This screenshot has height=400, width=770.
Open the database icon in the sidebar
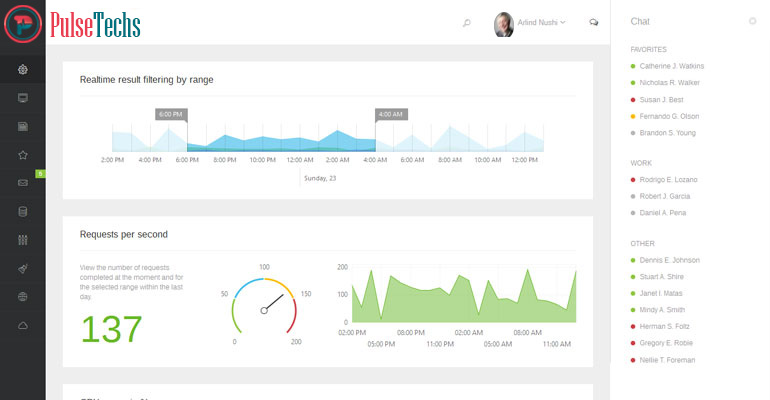23,212
